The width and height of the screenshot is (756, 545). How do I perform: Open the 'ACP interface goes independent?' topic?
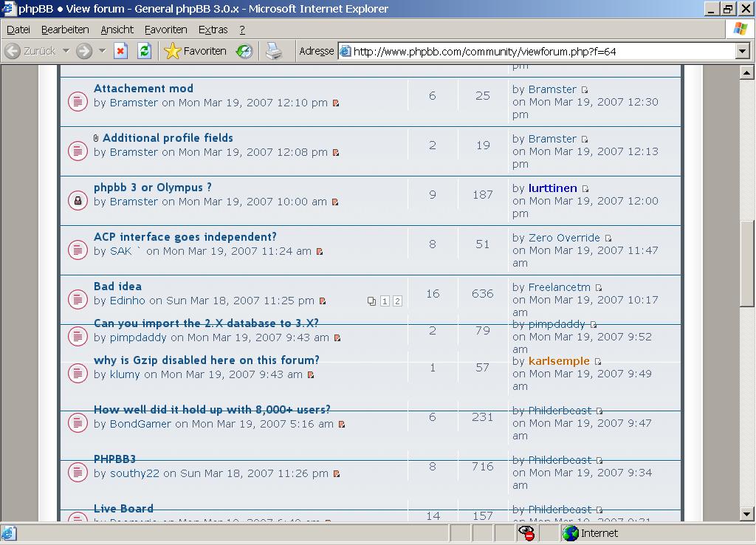(x=185, y=237)
